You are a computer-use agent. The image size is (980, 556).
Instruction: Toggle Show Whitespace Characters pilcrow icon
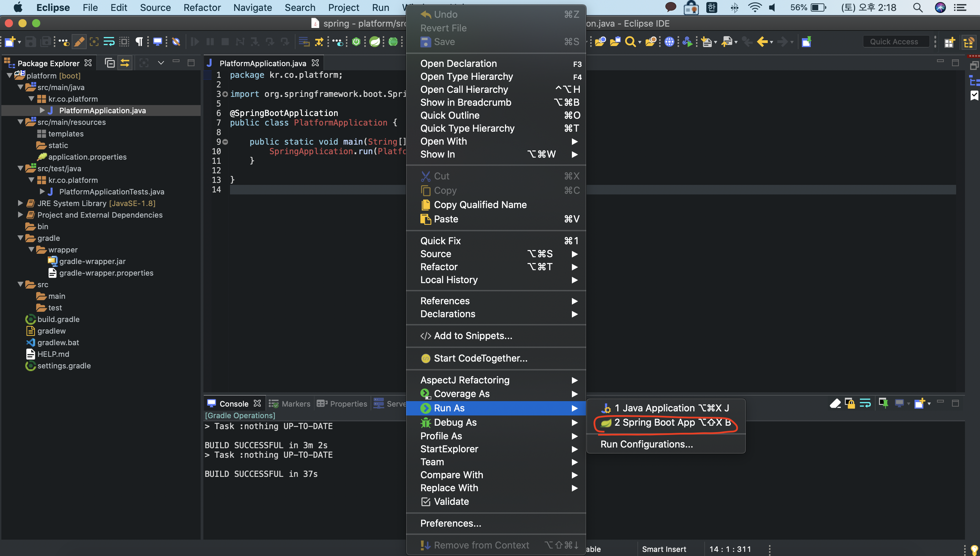[140, 42]
